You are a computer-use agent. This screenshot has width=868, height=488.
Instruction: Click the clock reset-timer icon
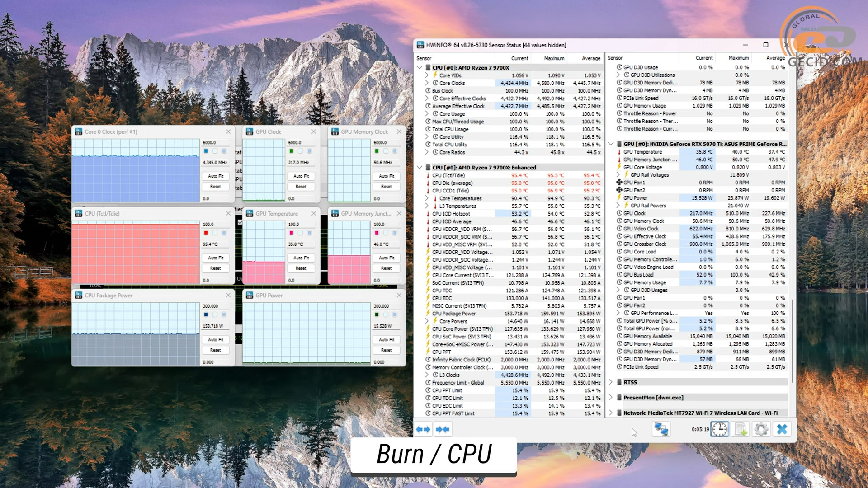tap(720, 429)
